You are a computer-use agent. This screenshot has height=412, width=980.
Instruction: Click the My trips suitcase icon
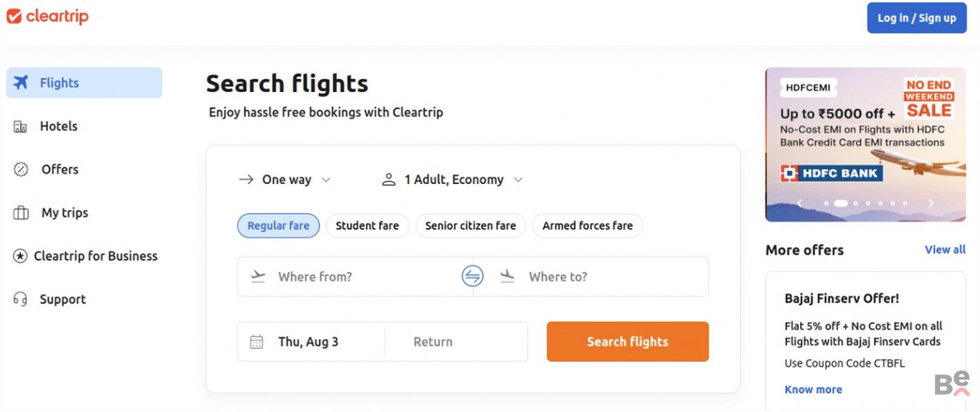pos(21,213)
